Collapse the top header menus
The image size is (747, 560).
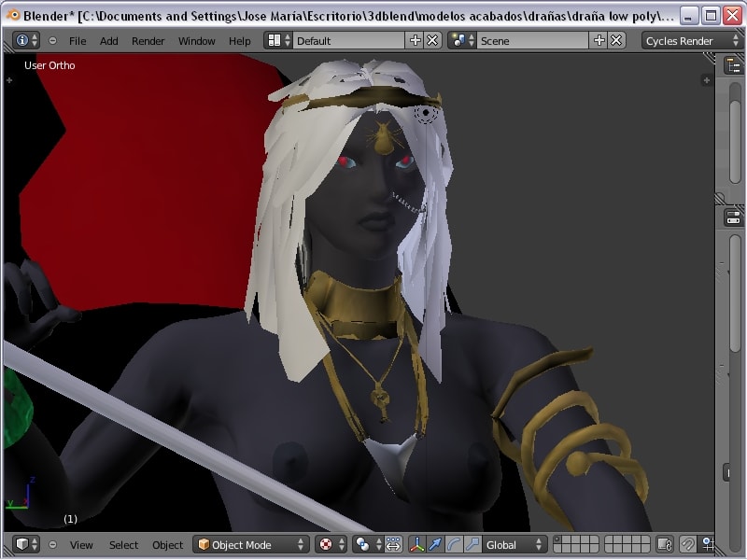(x=52, y=41)
